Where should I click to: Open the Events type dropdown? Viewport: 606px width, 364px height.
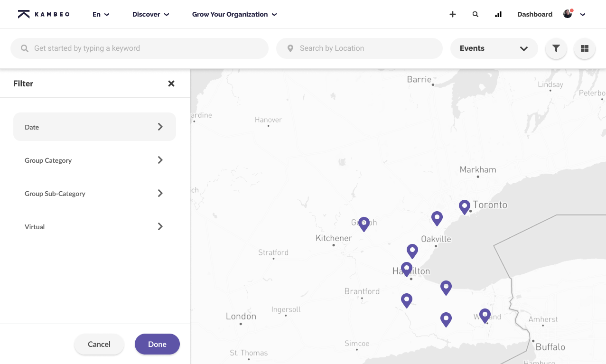(x=494, y=48)
